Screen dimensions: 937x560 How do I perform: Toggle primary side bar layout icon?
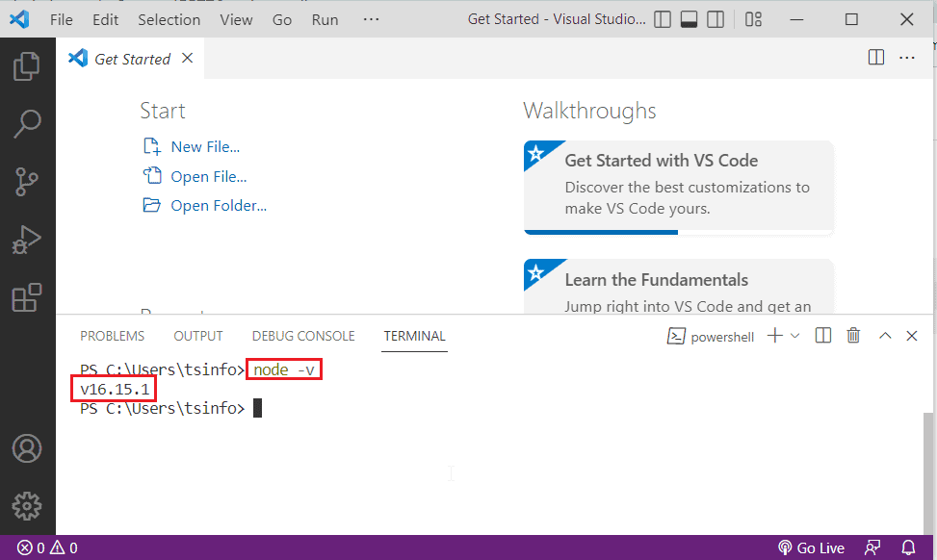coord(663,19)
